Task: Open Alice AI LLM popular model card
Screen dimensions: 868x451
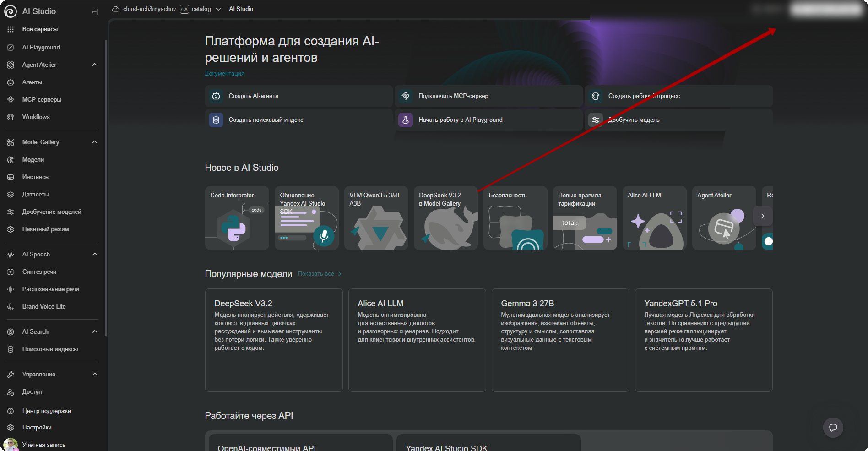Action: (417, 340)
